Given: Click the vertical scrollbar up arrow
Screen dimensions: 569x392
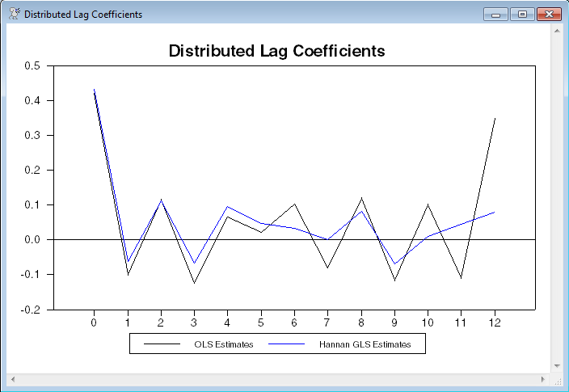Looking at the screenshot, I should 557,30.
